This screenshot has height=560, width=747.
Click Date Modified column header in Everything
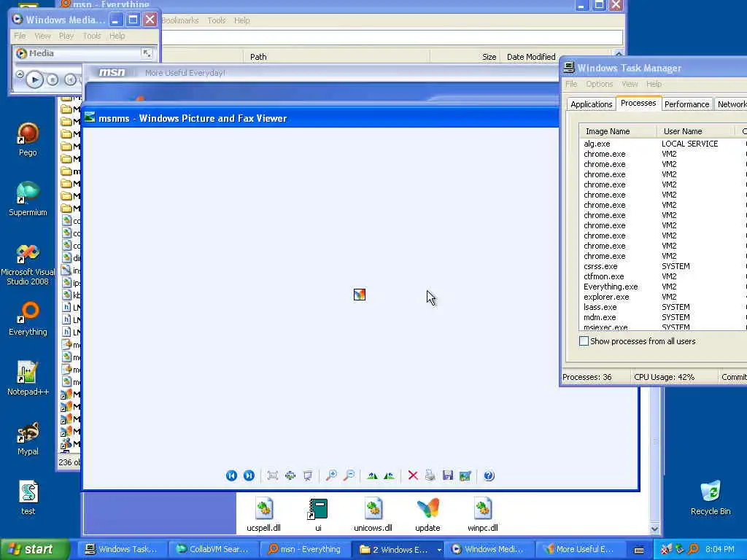[556, 57]
